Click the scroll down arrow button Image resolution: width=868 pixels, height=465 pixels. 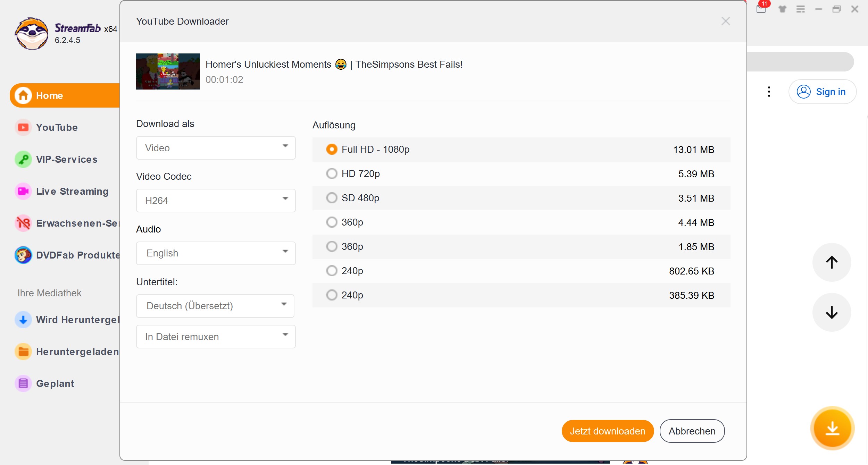(832, 312)
